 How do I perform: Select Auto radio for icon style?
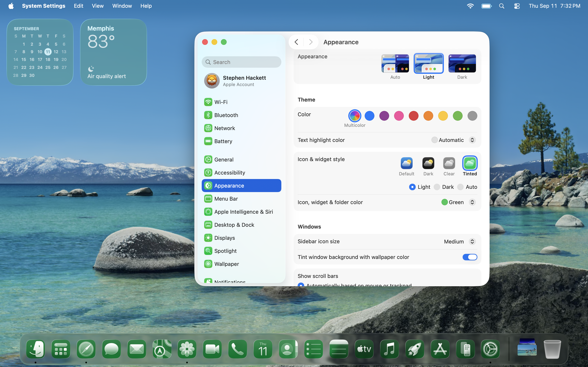pyautogui.click(x=460, y=187)
